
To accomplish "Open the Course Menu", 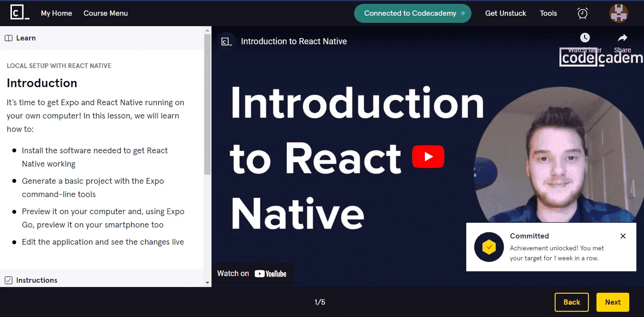I will click(x=106, y=13).
